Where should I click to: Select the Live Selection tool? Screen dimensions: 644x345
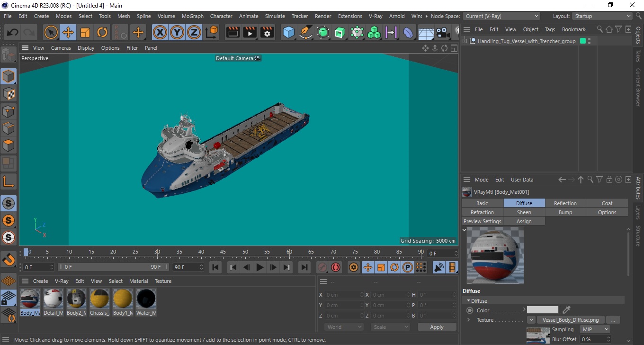tap(51, 33)
